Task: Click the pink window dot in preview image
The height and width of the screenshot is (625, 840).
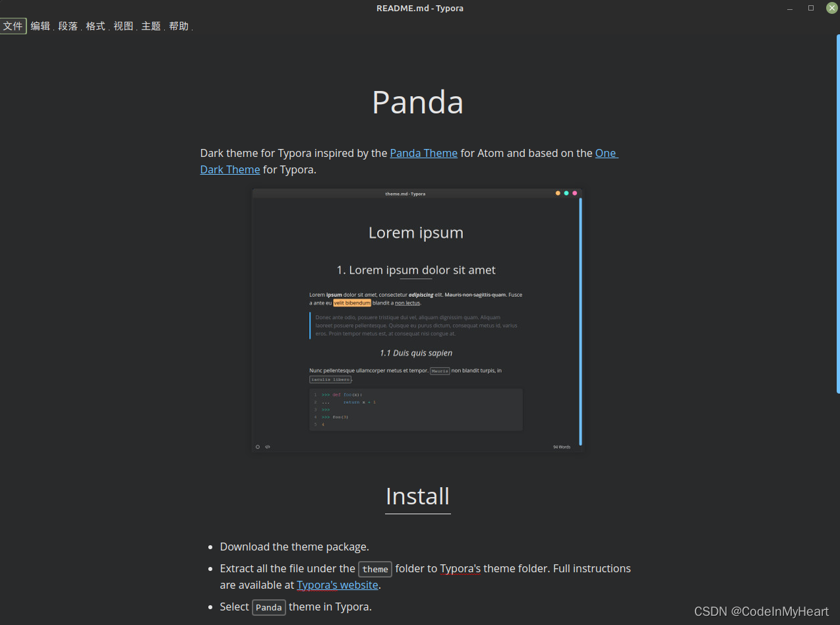Action: [575, 193]
